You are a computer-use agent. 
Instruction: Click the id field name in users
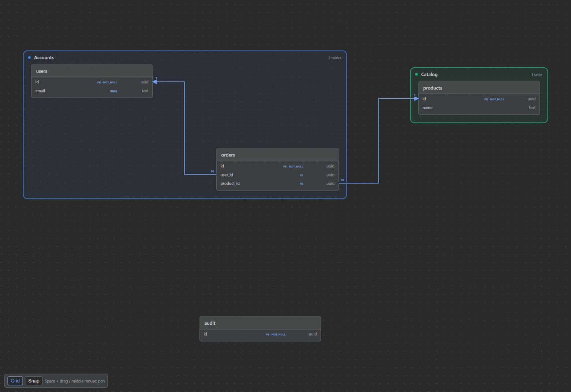[37, 82]
